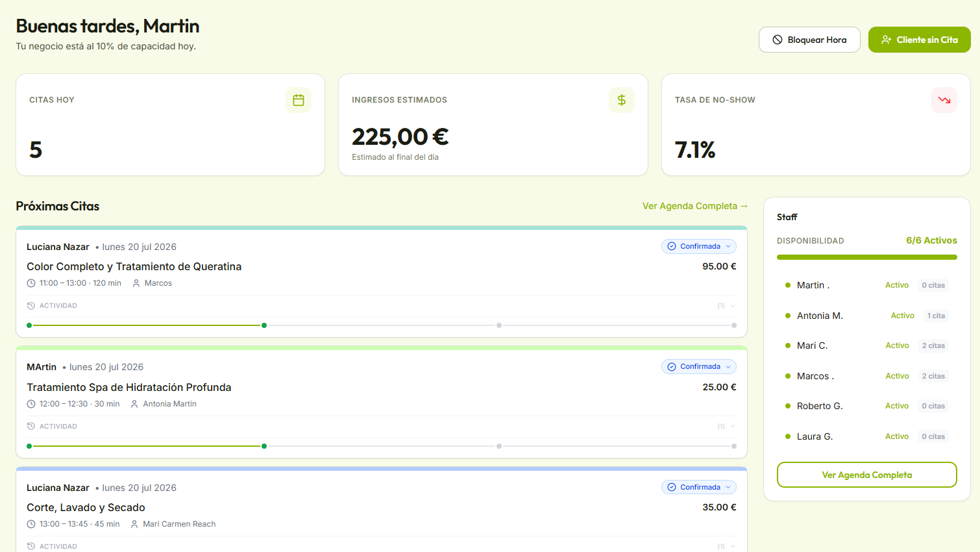Click the red trending-down icon in No-Show card
Screen dimensions: 980x552
tap(944, 100)
